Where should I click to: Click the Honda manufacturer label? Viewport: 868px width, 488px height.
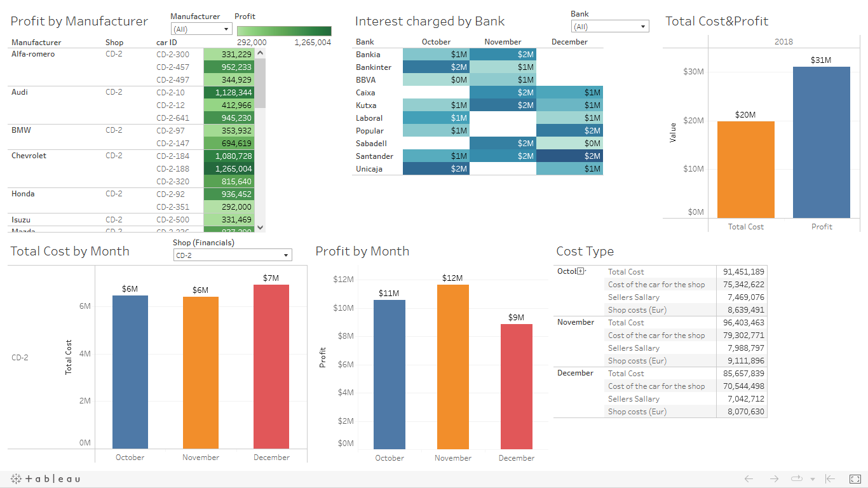[x=23, y=194]
